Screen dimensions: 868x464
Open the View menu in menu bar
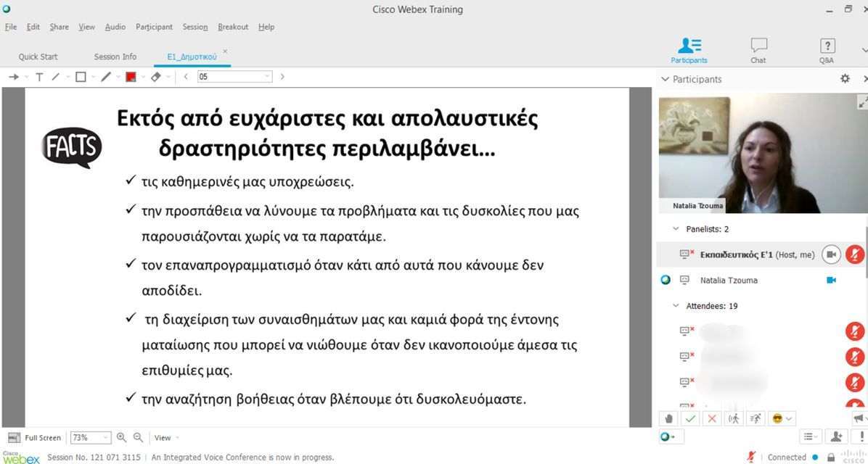tap(86, 27)
